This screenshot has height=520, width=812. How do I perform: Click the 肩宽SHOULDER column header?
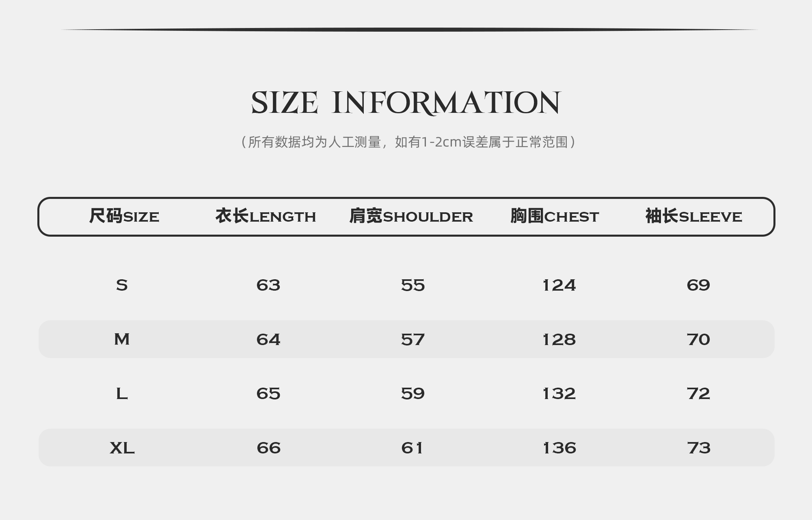(x=411, y=216)
